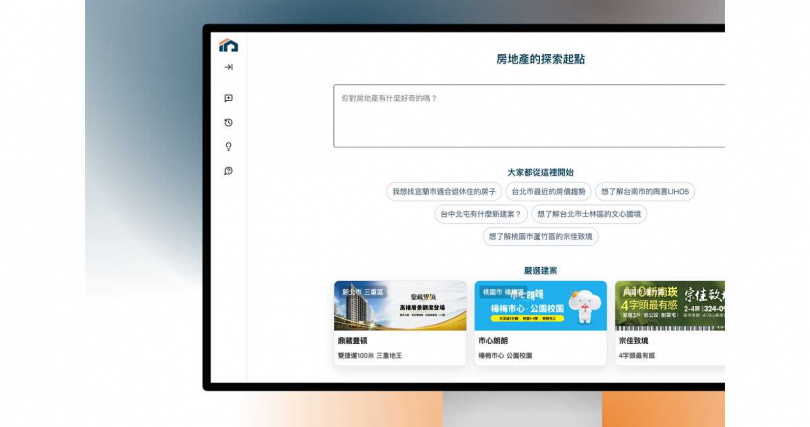Choose the '我想找宜蘭市適合退休住的房子' suggestion
The height and width of the screenshot is (427, 810).
pyautogui.click(x=444, y=192)
